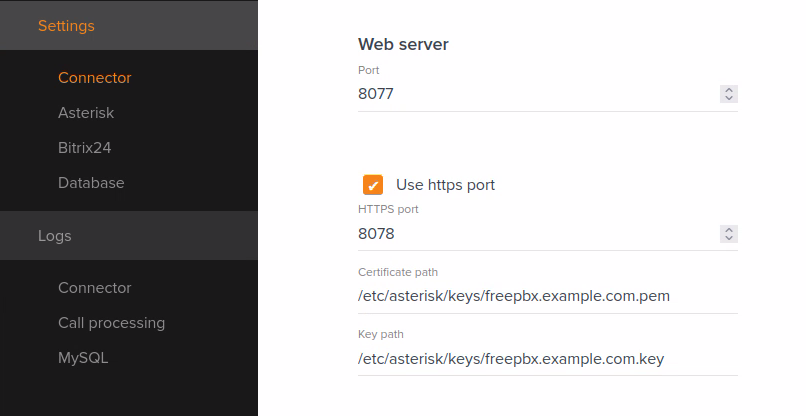Viewport: 806px width, 416px height.
Task: Increment HTTPS port using up arrow
Action: [729, 230]
